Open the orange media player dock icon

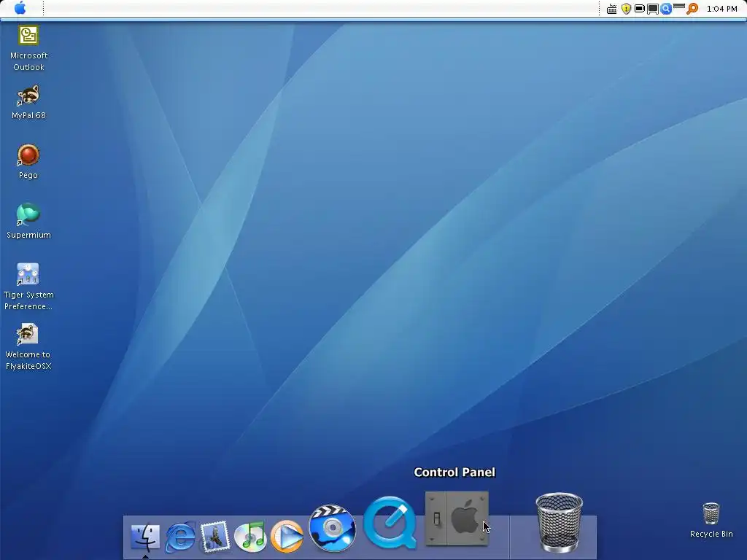(287, 537)
